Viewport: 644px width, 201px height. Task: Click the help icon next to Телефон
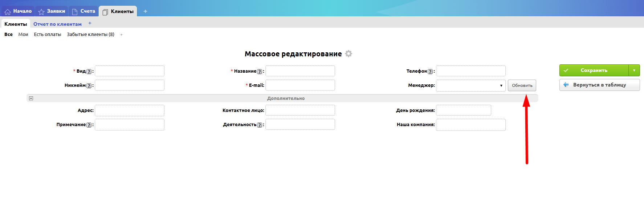point(430,72)
